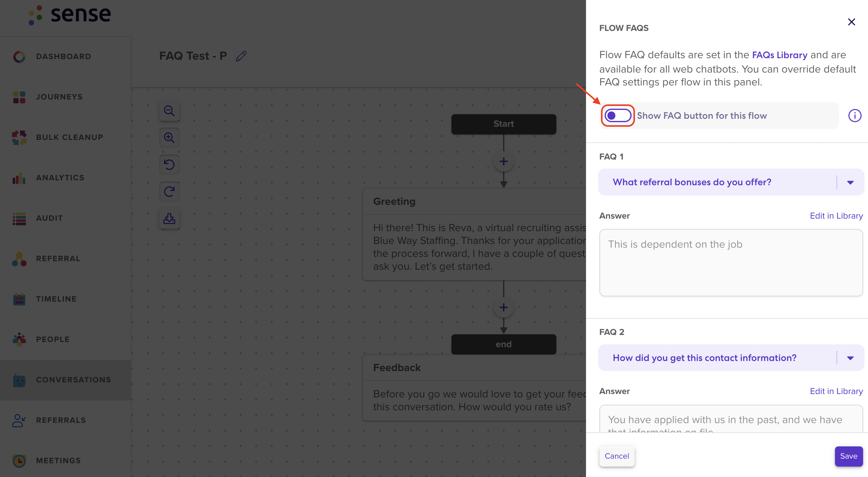
Task: Click the FAQ Test - P flow title
Action: click(x=193, y=56)
